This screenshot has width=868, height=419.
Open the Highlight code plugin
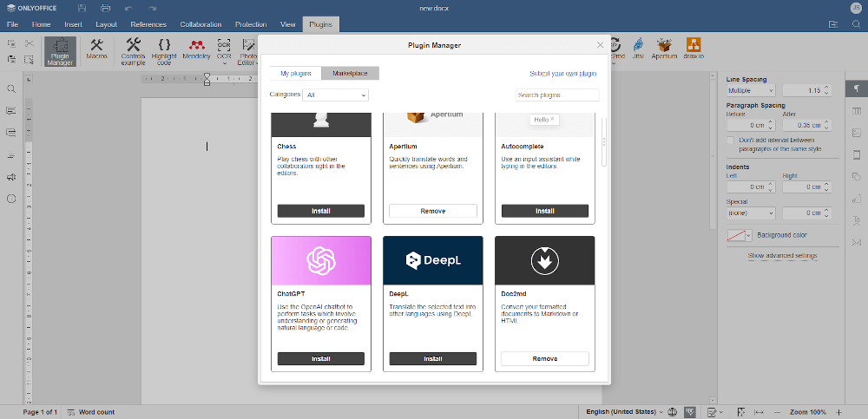coord(164,51)
